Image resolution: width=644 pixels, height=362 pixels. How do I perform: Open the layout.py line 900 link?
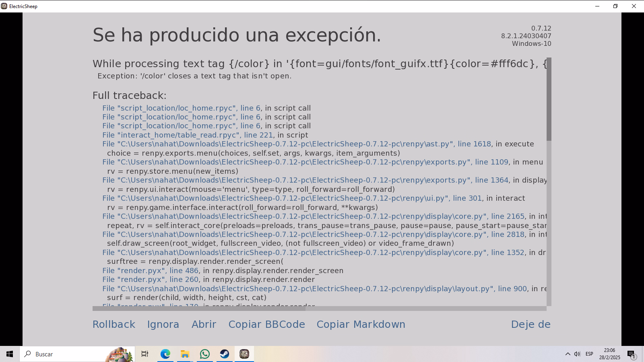(x=314, y=289)
